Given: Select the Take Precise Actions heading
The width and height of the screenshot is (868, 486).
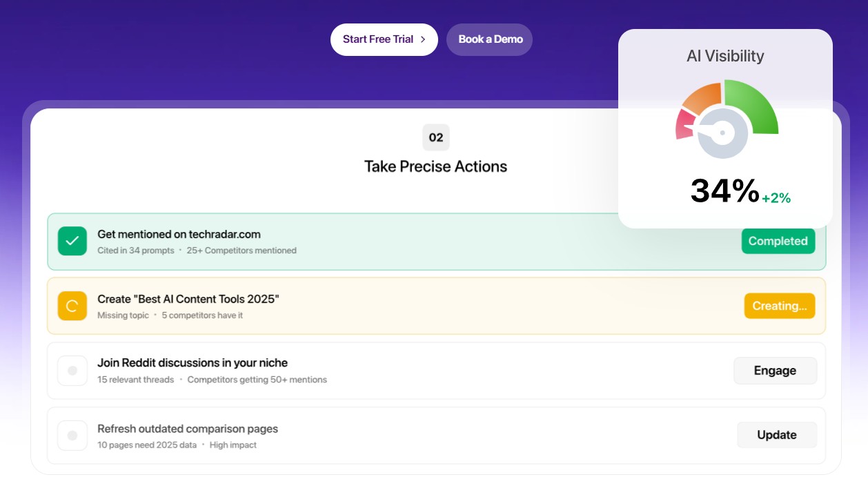Looking at the screenshot, I should (x=435, y=166).
